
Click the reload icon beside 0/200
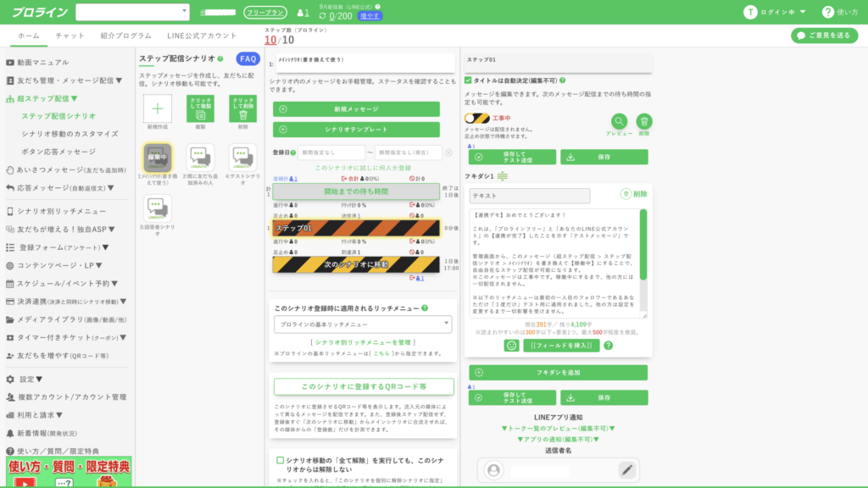coord(323,16)
